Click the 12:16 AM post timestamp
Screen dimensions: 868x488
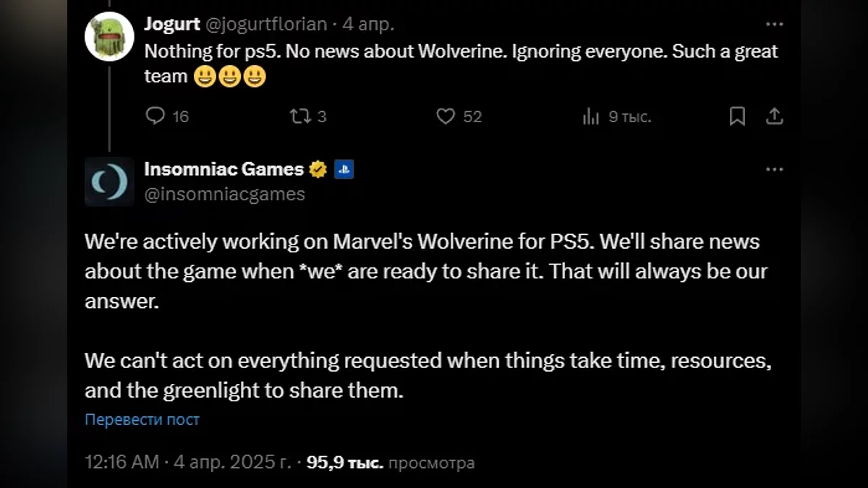pyautogui.click(x=122, y=463)
